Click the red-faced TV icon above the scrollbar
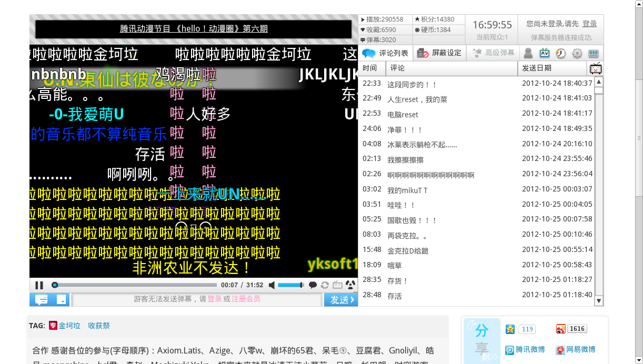643x364 pixels. click(596, 68)
